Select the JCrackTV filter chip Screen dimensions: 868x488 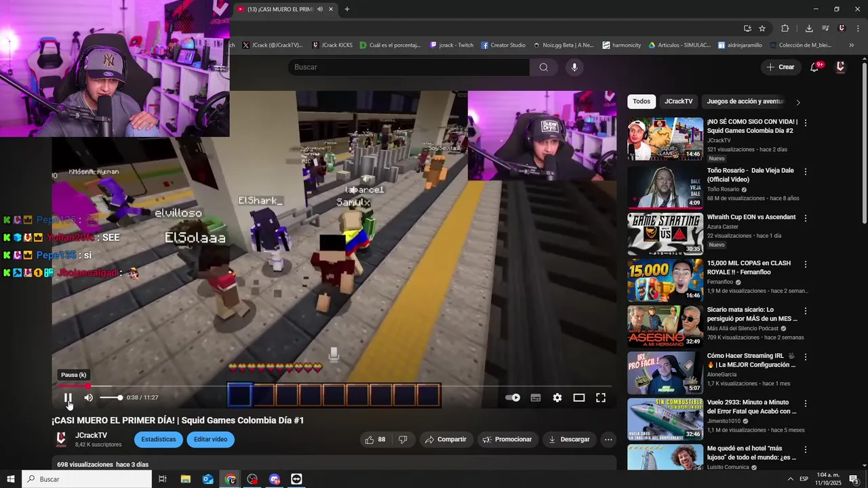point(679,102)
